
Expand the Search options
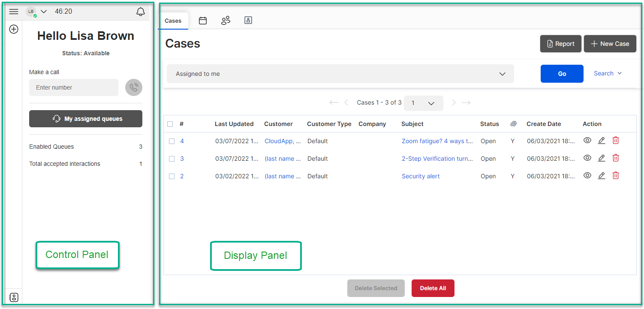608,73
